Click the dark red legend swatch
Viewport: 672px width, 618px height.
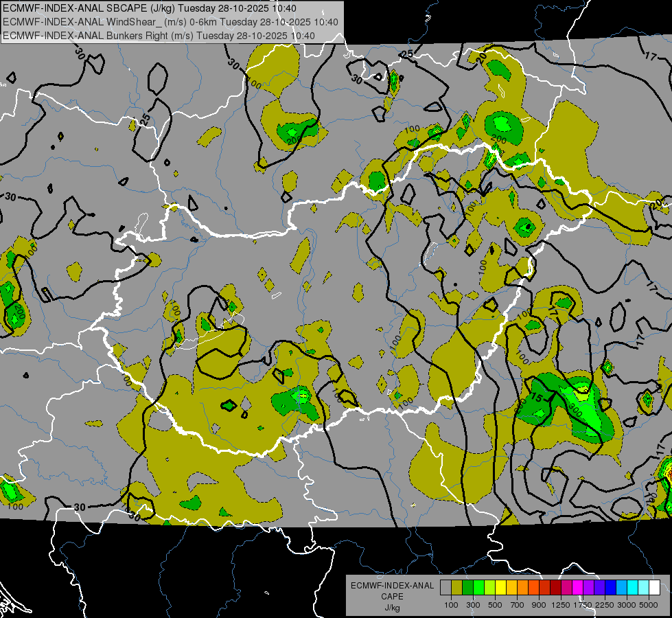click(x=555, y=587)
